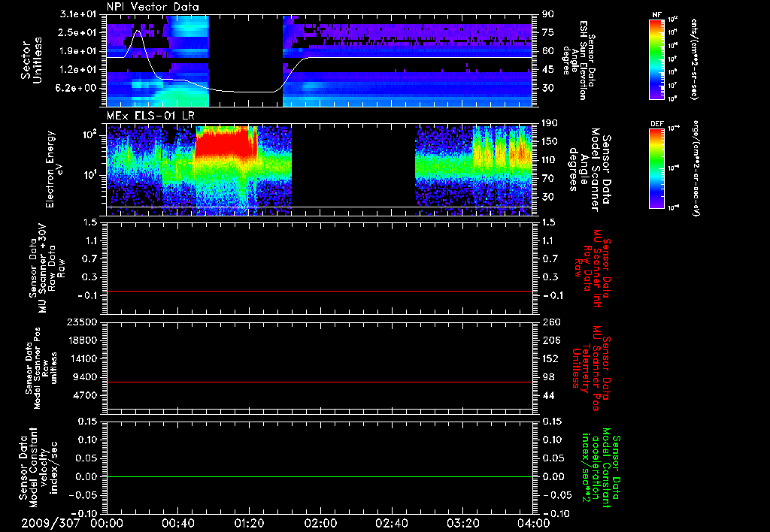
Task: Click the green zero-velocity line in bottom panel
Action: (320, 477)
